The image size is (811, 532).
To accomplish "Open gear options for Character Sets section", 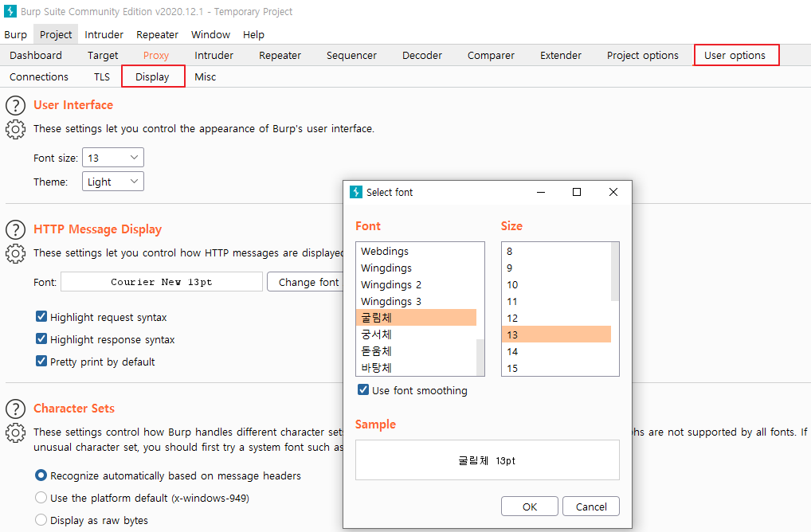I will tap(15, 432).
